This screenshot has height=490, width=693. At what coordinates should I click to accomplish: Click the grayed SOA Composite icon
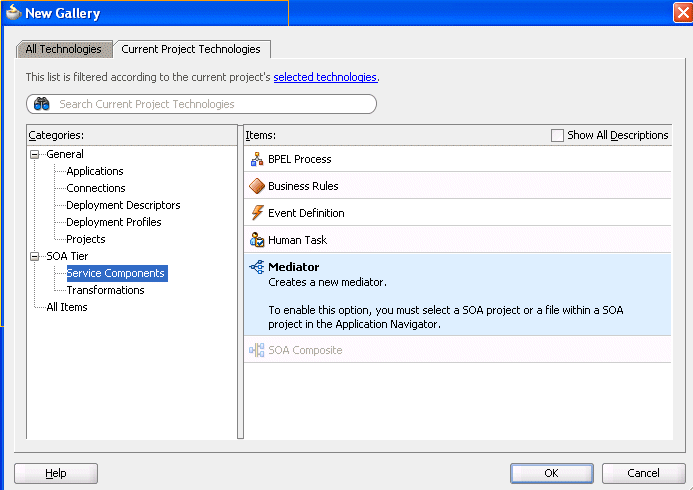click(257, 350)
